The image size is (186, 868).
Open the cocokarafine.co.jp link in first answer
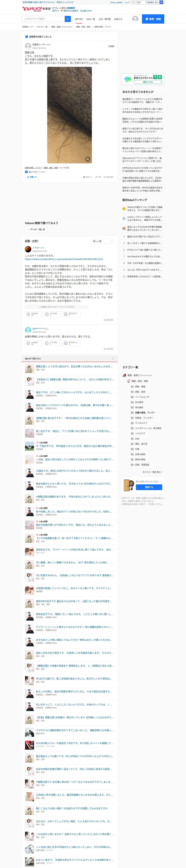pos(64,259)
